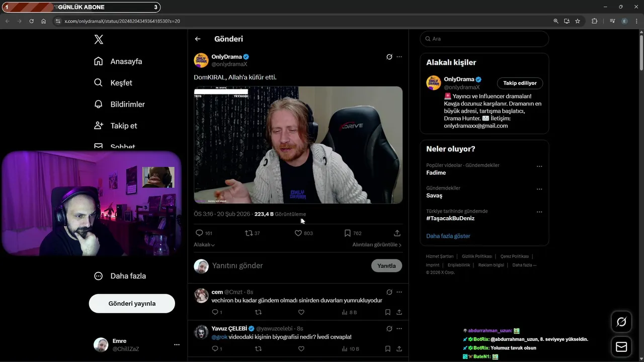Open more options on cem's reply
644x362 pixels.
(x=399, y=292)
